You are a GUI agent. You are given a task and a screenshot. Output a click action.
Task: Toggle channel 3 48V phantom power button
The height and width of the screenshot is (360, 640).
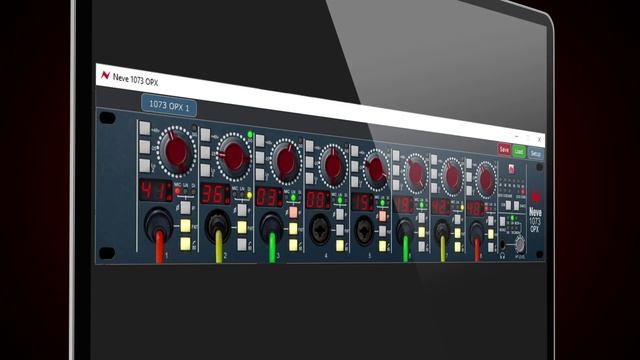coord(260,141)
